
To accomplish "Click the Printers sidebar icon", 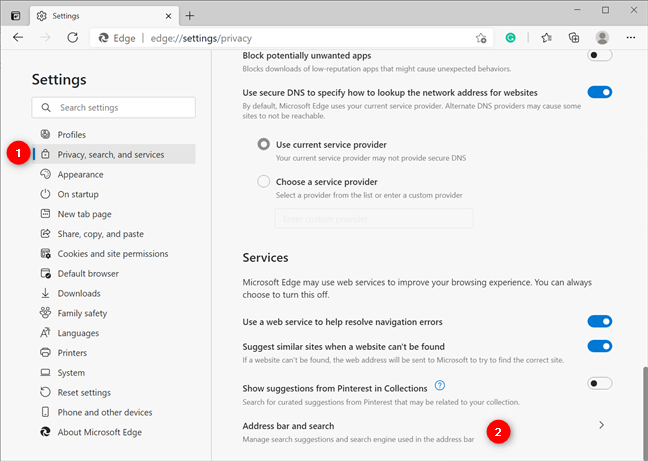I will [x=45, y=352].
